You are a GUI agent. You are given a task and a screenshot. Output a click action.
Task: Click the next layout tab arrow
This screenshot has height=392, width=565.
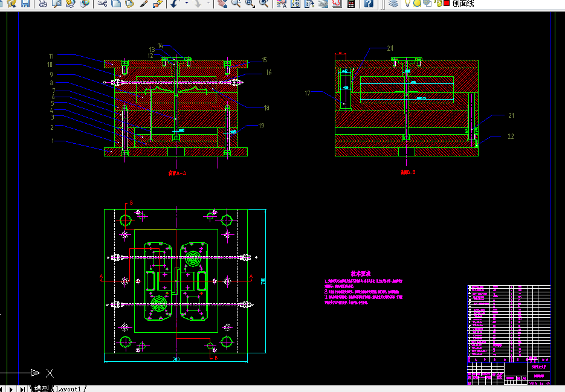(x=11, y=389)
